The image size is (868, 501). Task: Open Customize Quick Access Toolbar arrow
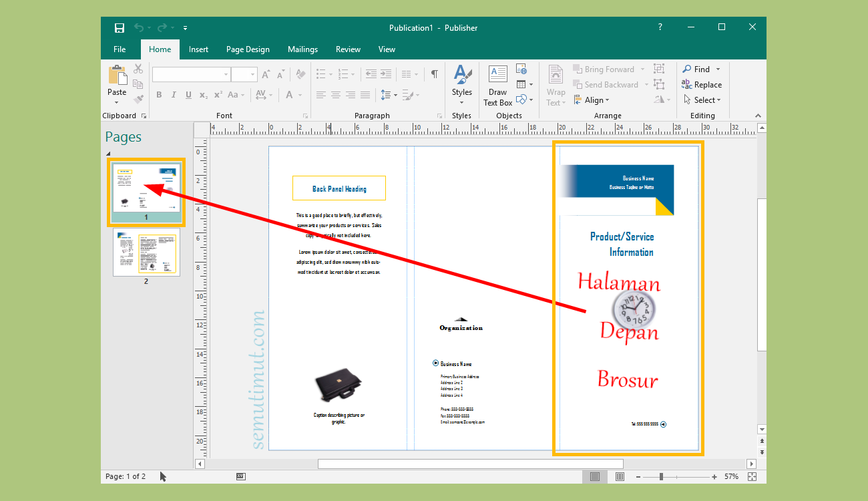point(185,28)
